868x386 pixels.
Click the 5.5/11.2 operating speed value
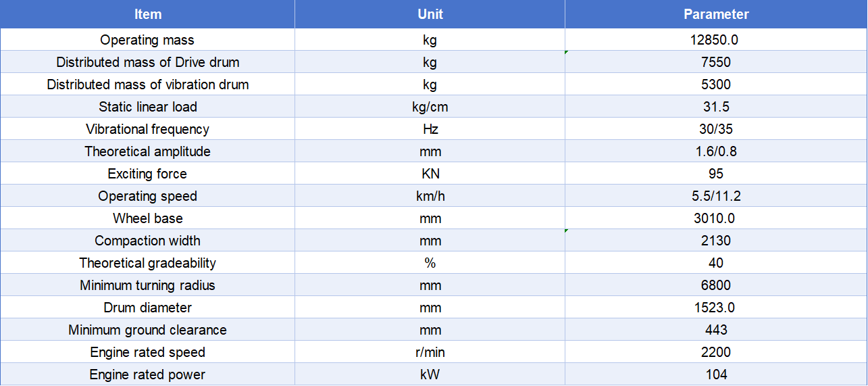click(x=716, y=196)
